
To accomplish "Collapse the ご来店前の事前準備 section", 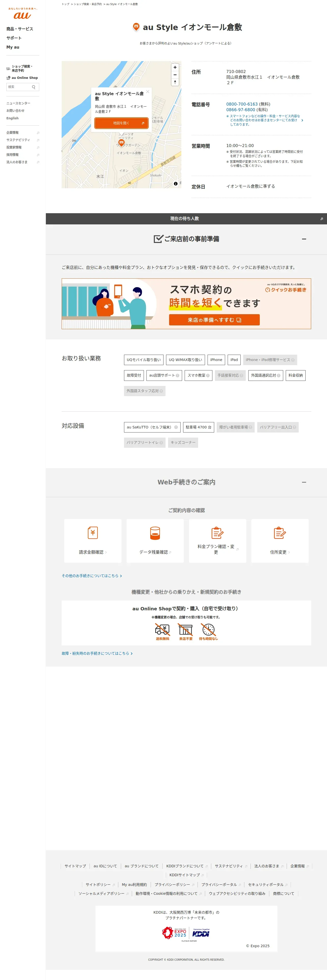I will tap(304, 239).
